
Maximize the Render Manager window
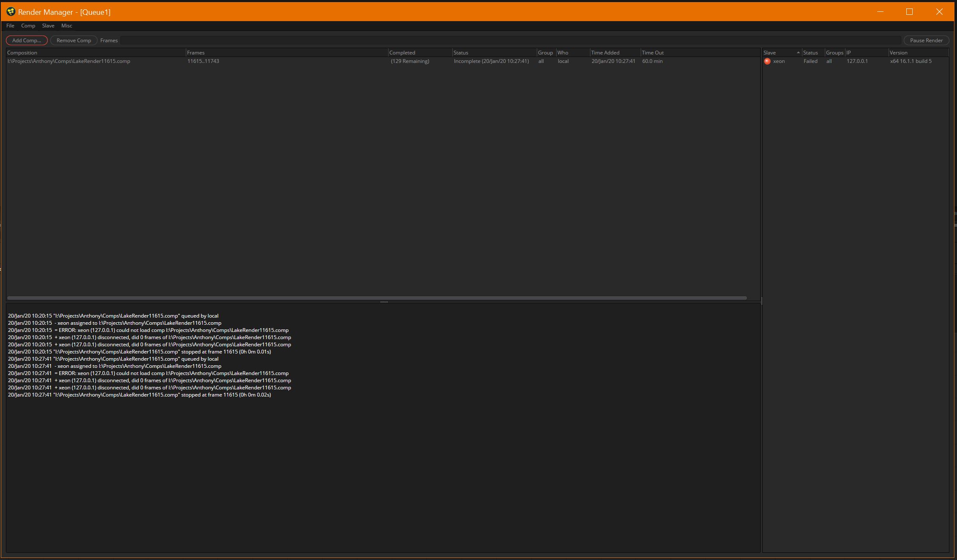tap(910, 12)
